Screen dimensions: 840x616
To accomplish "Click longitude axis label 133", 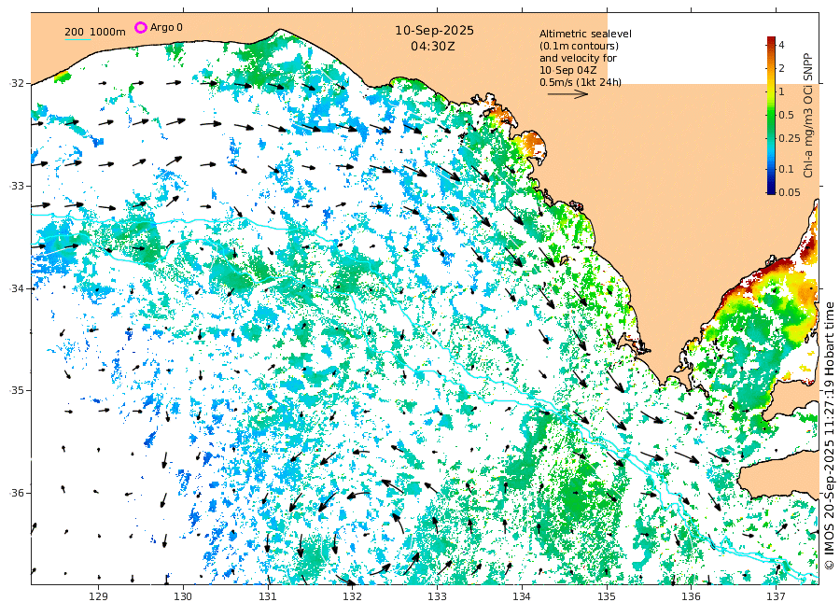I will pos(437,596).
